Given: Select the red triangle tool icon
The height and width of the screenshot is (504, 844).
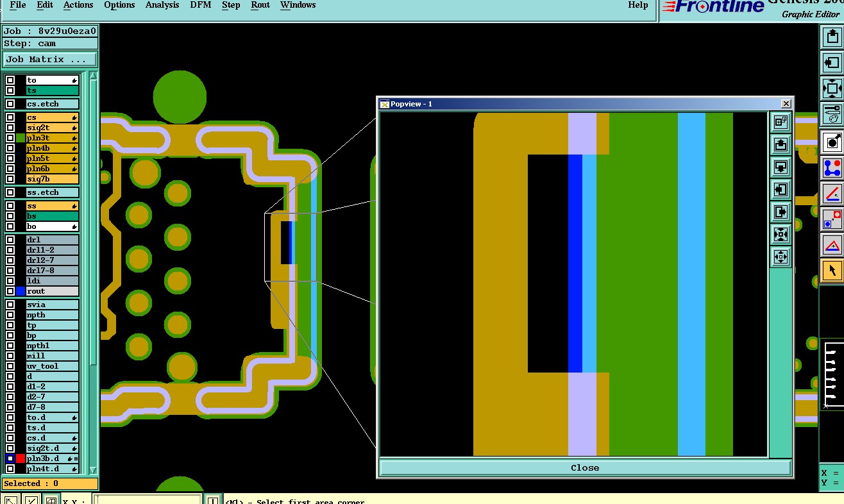Looking at the screenshot, I should tap(832, 245).
